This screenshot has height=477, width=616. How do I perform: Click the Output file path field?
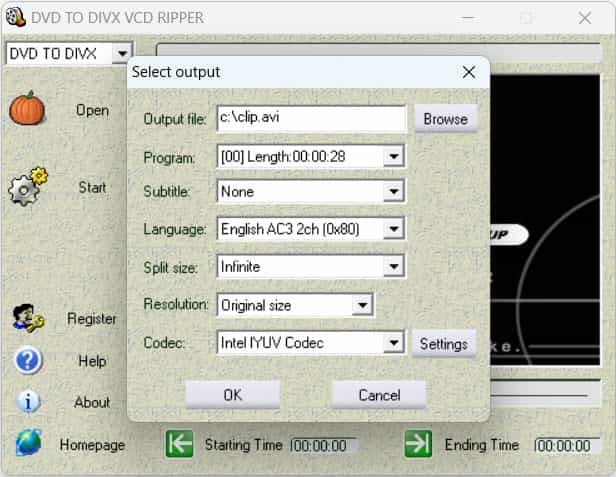pos(311,118)
